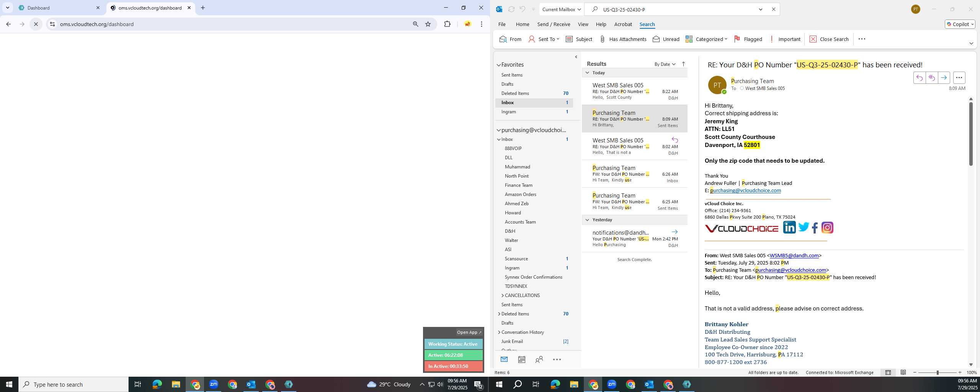Switch to the Acrobat ribbon tab
980x392 pixels.
coord(623,24)
